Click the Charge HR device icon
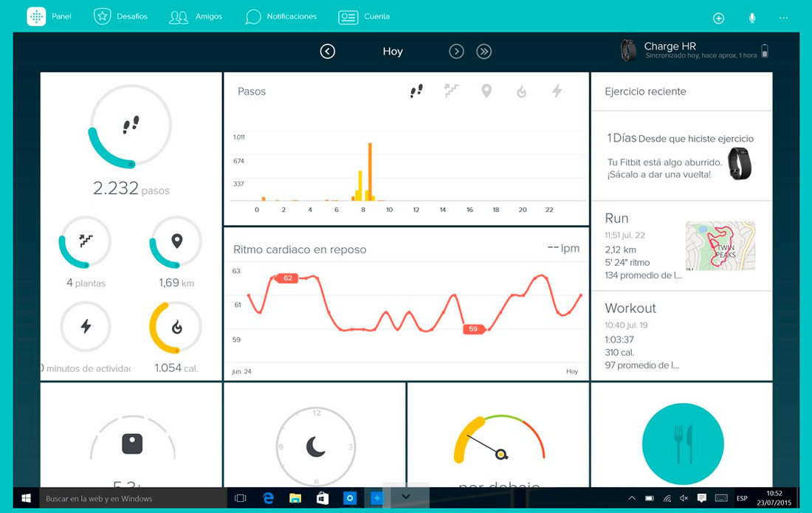The height and width of the screenshot is (513, 812). pyautogui.click(x=628, y=51)
